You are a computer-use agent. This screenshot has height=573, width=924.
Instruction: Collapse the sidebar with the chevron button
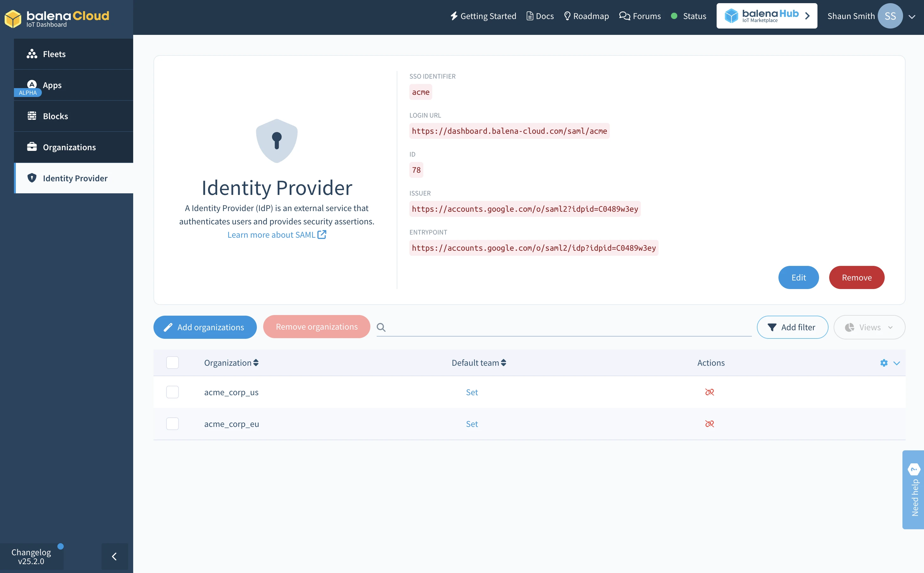(x=114, y=556)
